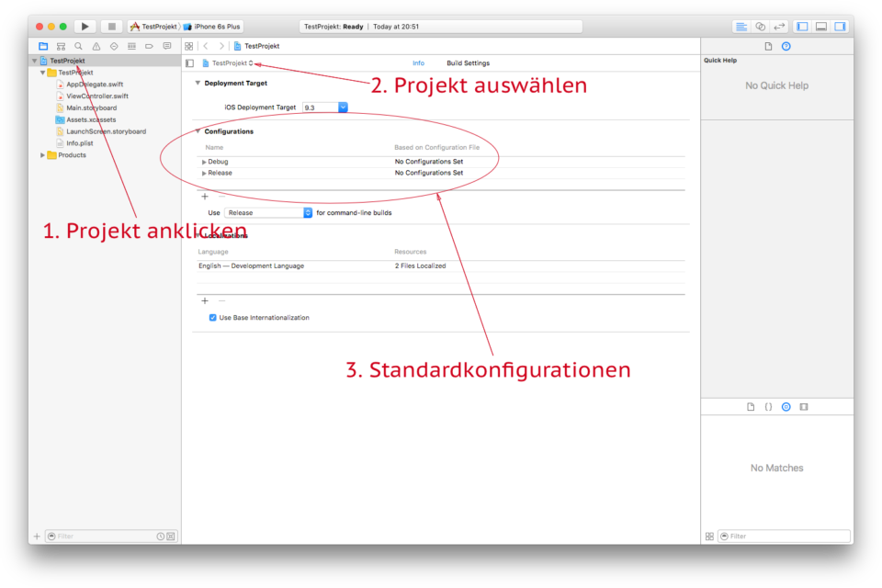Open the Find navigator magnifier icon
This screenshot has width=882, height=588.
pyautogui.click(x=79, y=46)
